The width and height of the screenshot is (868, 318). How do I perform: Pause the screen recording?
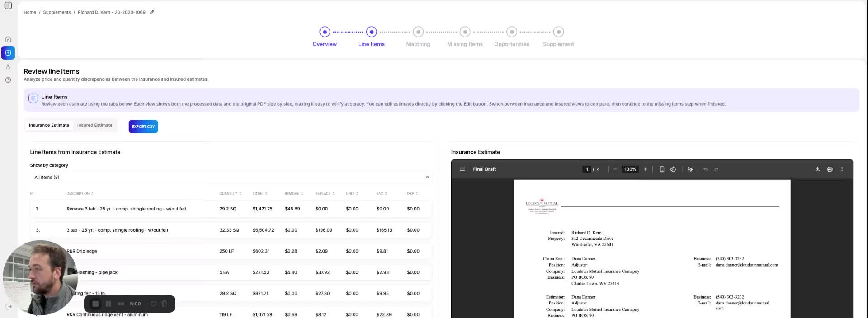pyautogui.click(x=108, y=304)
